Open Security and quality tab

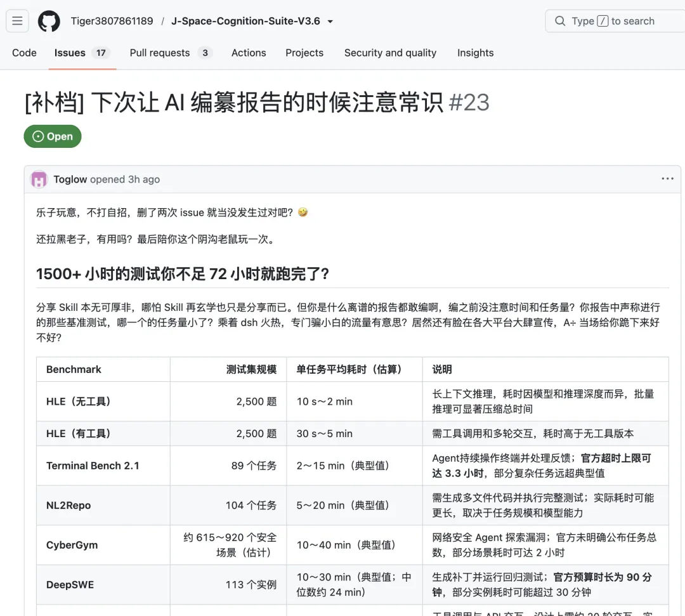(x=390, y=53)
